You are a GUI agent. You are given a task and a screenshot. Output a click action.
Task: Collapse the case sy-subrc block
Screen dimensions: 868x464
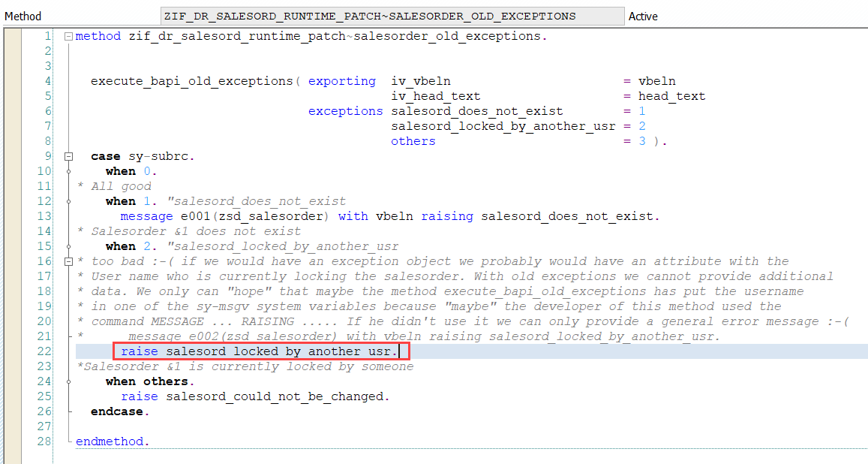coord(68,155)
